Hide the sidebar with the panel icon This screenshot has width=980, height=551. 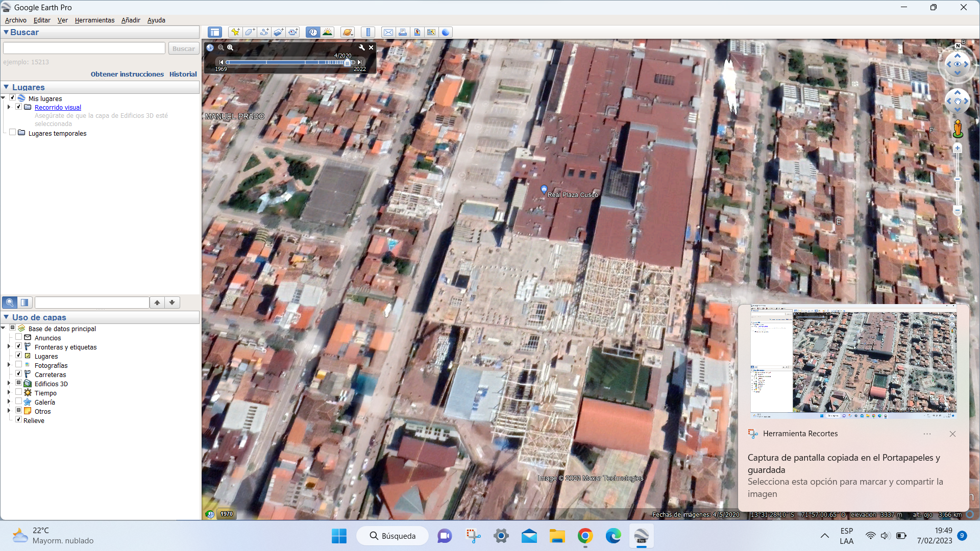(x=215, y=32)
